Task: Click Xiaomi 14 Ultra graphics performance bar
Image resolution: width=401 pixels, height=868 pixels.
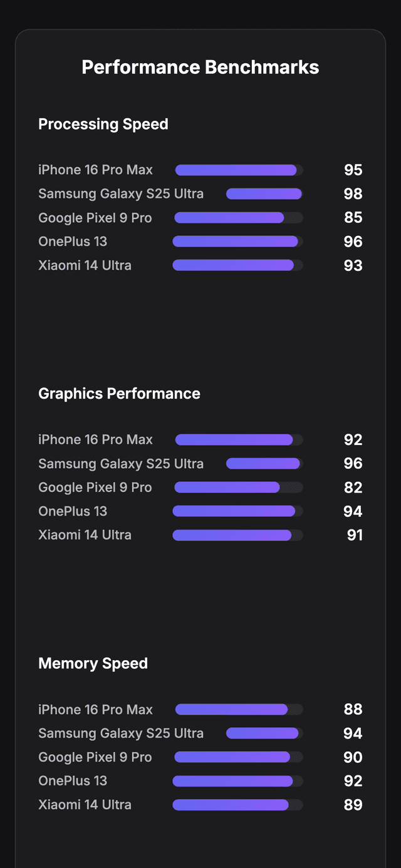Action: [x=237, y=535]
